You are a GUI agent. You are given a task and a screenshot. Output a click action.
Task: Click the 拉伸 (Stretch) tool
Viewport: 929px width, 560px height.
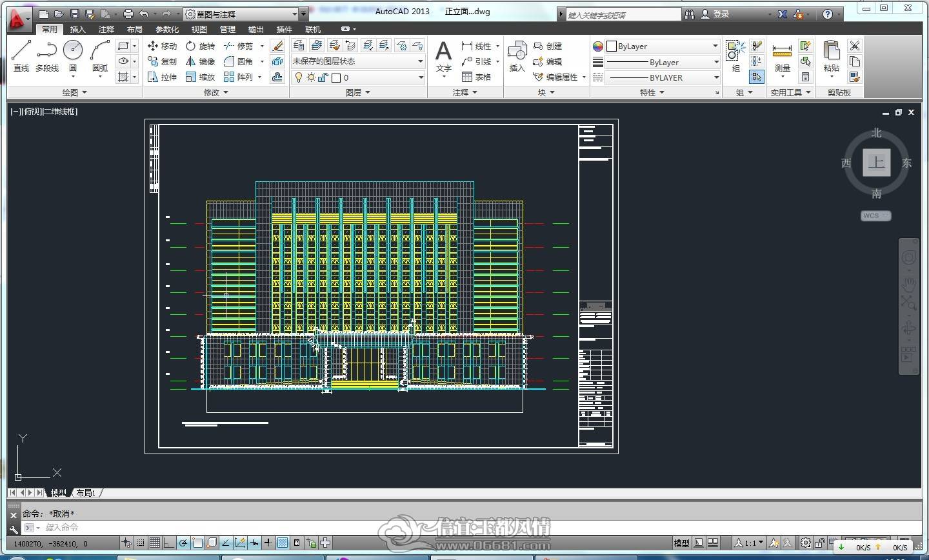tap(162, 77)
